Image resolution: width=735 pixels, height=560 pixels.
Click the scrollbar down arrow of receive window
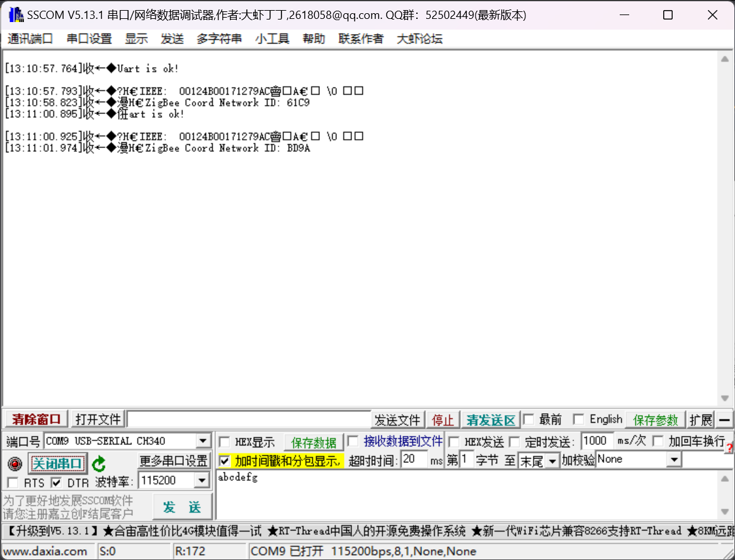coord(726,397)
